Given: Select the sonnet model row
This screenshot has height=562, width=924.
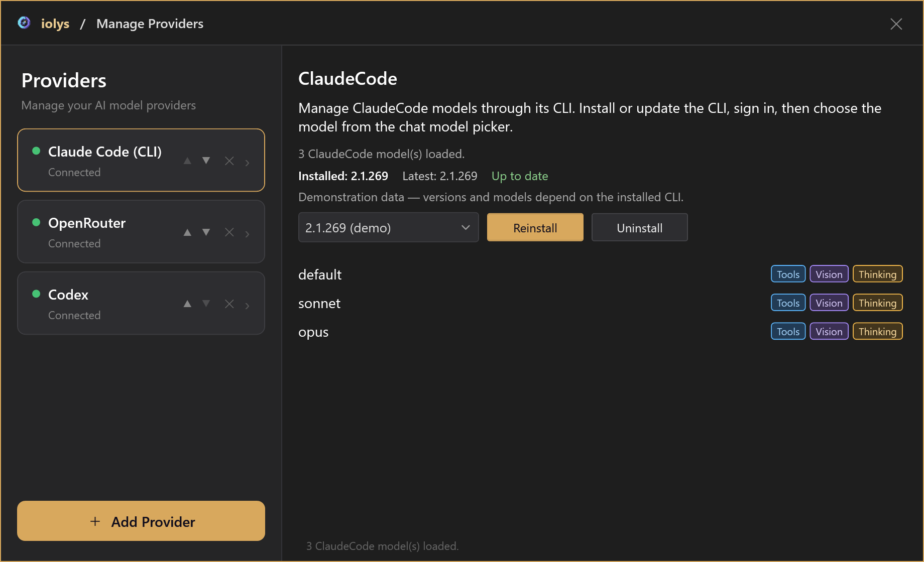Looking at the screenshot, I should 600,303.
